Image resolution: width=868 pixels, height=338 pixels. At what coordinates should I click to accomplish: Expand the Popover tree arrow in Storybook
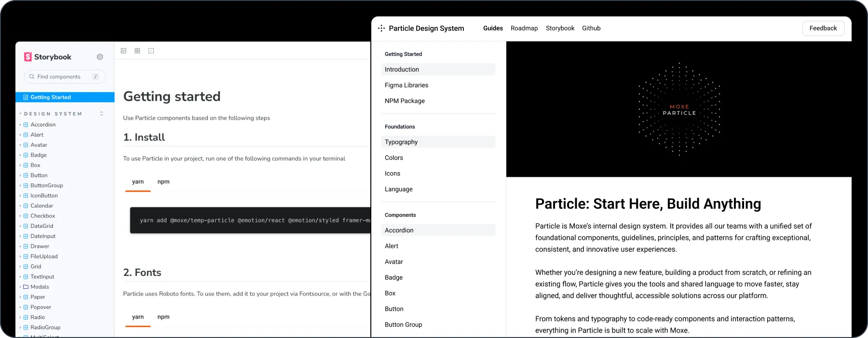[x=20, y=307]
